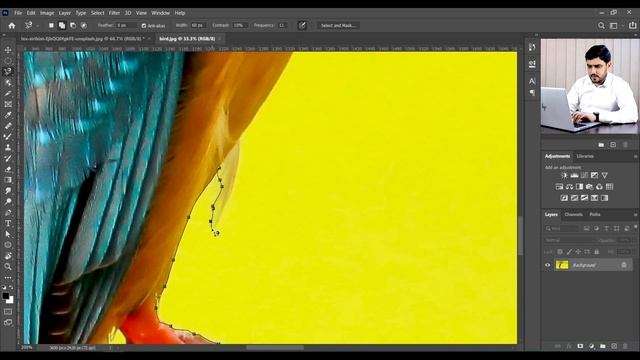The image size is (640, 360).
Task: Add Hue/Saturation adjustment
Action: point(559,187)
